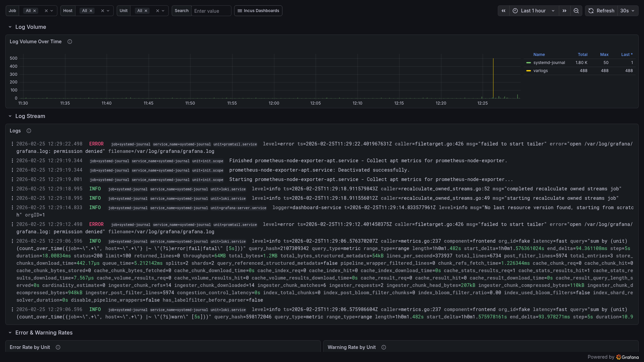Open menu for Finished prometheus-node-exporter-apt log line

point(12,161)
